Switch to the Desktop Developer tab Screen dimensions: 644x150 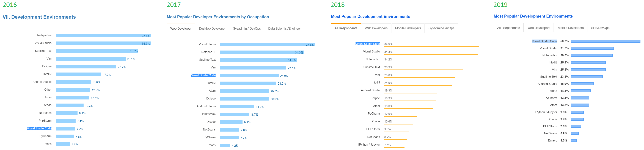(212, 29)
